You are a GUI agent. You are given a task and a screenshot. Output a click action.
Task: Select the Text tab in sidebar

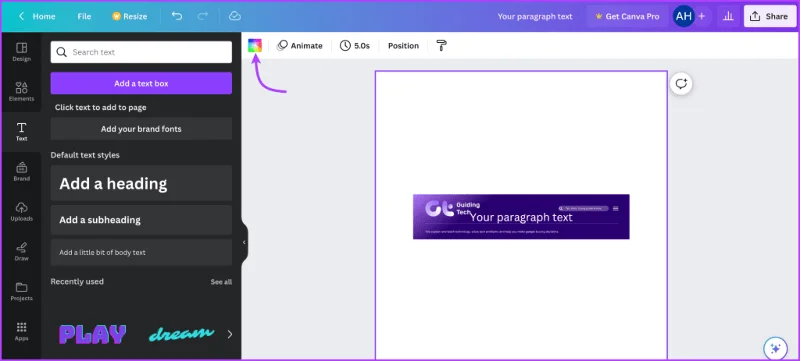(x=21, y=132)
